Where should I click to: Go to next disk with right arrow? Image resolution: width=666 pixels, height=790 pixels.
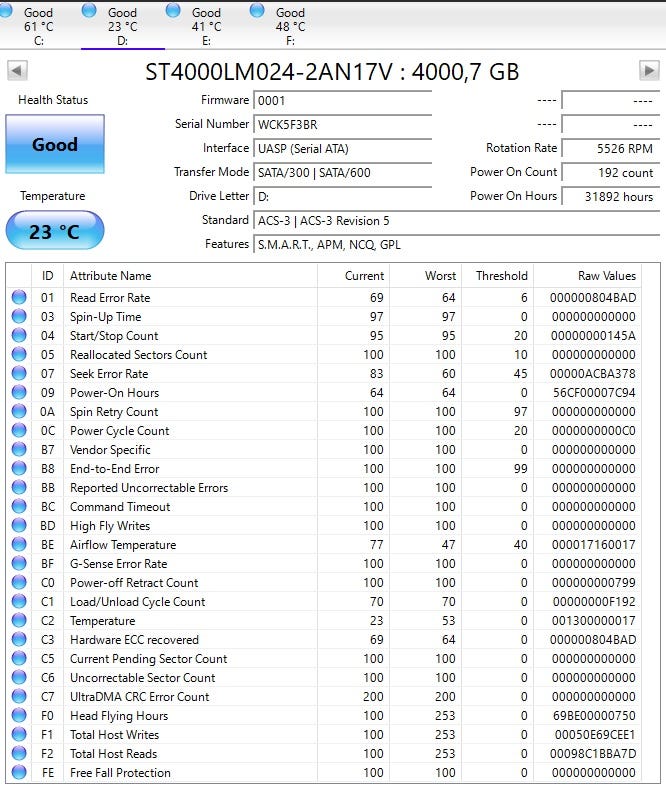649,71
